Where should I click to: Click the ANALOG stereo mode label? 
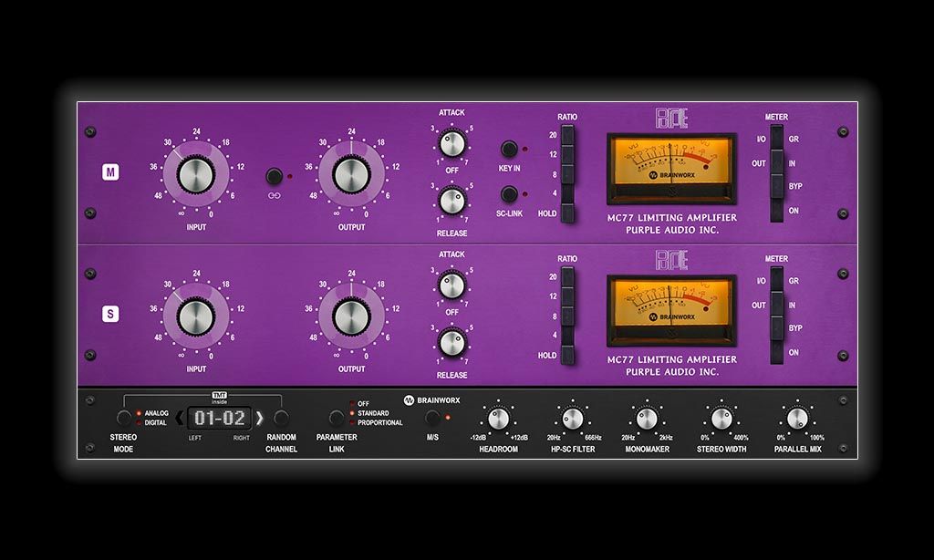(157, 413)
